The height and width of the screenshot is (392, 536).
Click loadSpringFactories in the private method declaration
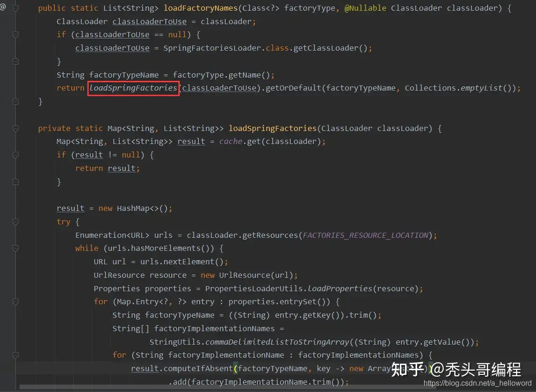pyautogui.click(x=273, y=129)
